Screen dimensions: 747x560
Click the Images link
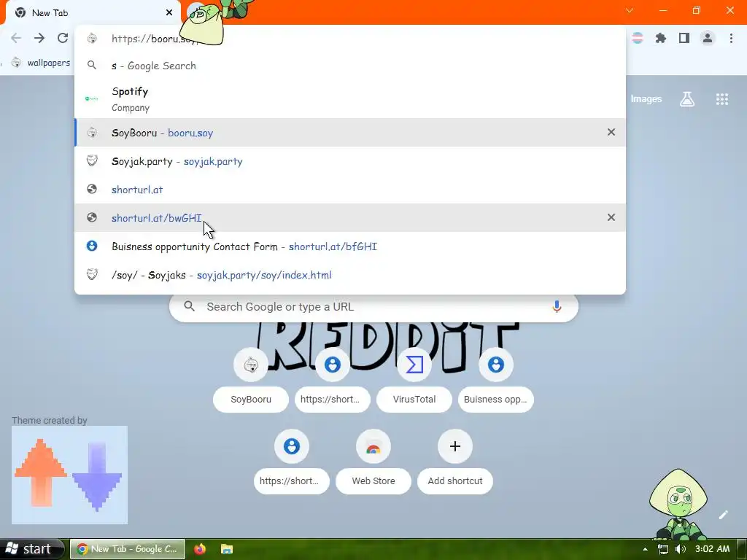(646, 99)
